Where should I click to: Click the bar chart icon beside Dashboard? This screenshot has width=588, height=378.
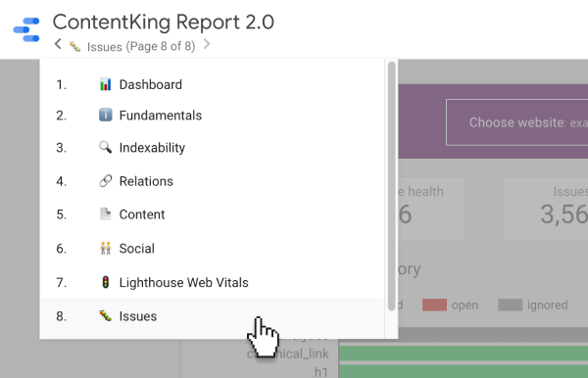[106, 84]
